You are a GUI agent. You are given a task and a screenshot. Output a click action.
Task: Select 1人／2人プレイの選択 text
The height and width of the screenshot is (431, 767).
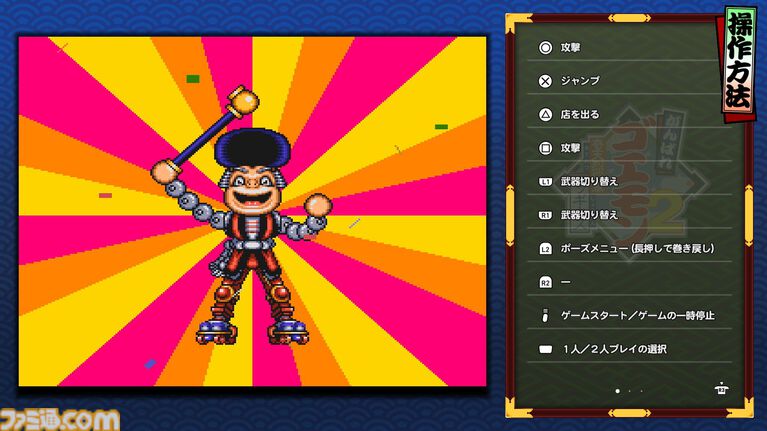click(615, 349)
